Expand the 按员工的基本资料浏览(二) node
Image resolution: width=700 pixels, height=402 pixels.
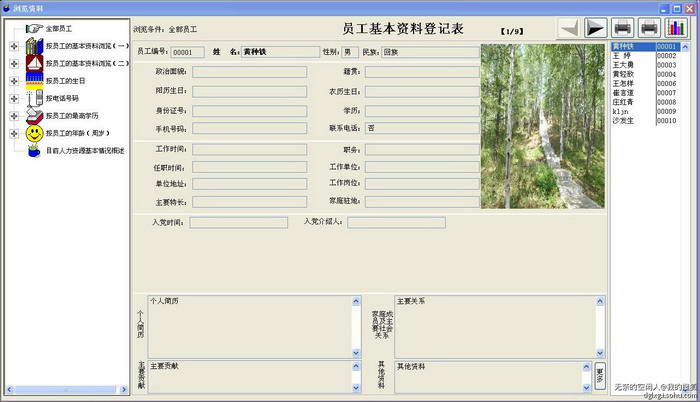click(14, 63)
